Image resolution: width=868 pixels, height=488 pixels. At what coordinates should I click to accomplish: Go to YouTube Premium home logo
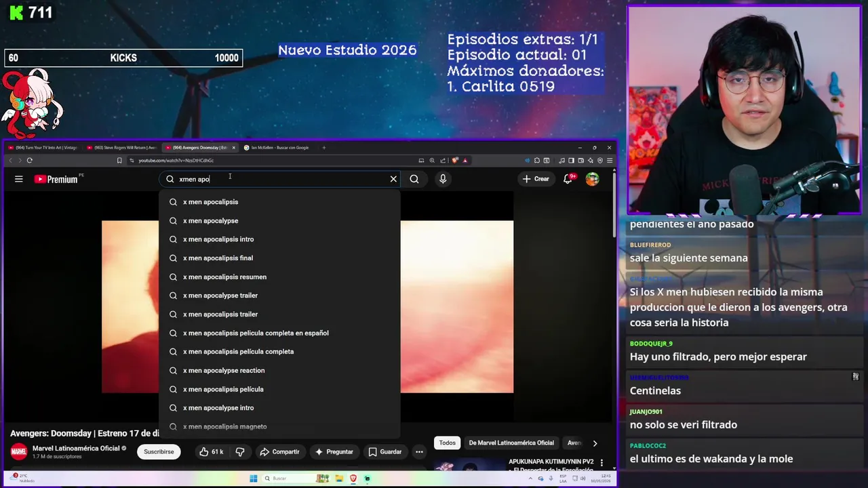[x=56, y=179]
